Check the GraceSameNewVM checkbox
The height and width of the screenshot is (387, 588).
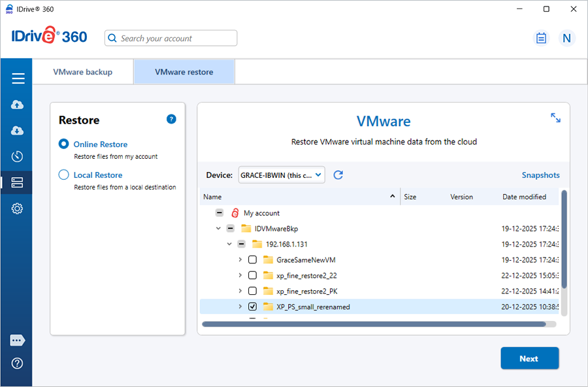[x=253, y=260]
